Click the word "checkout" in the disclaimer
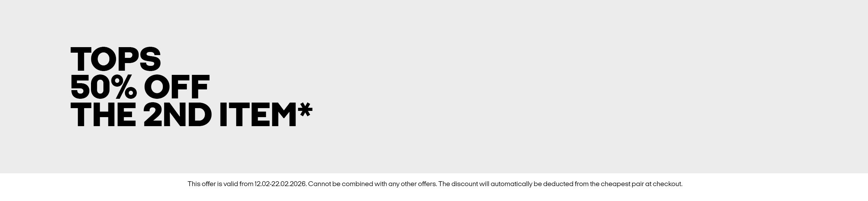Screen dimensions: 868x201 point(667,184)
